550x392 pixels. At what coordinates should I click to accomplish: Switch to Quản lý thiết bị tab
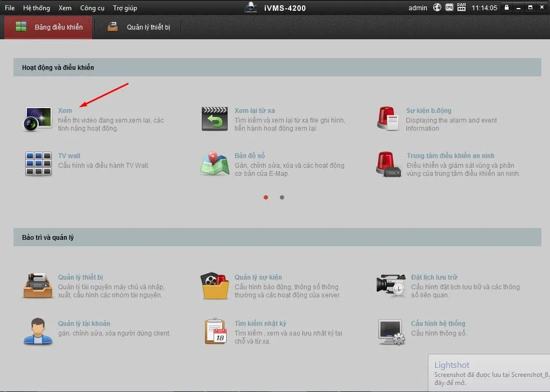pyautogui.click(x=139, y=27)
